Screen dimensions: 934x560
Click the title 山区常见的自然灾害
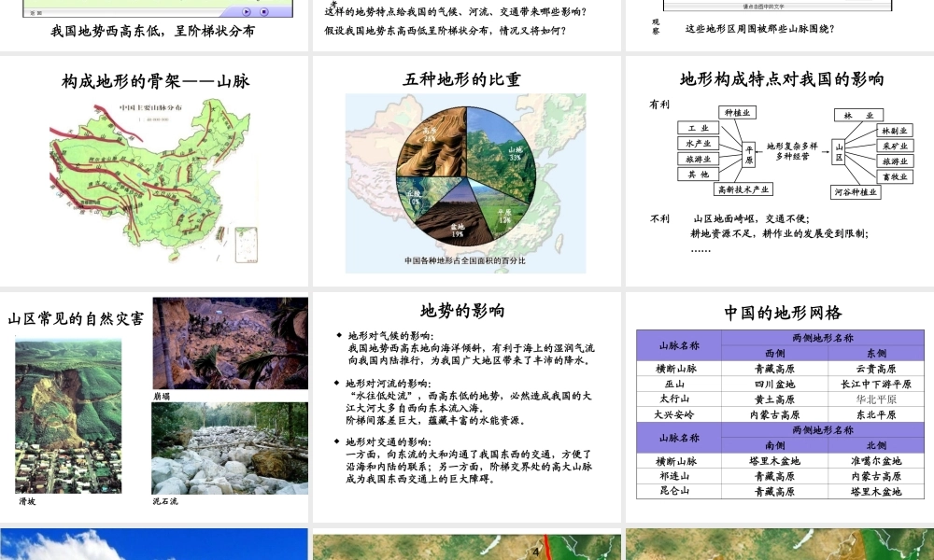click(77, 319)
